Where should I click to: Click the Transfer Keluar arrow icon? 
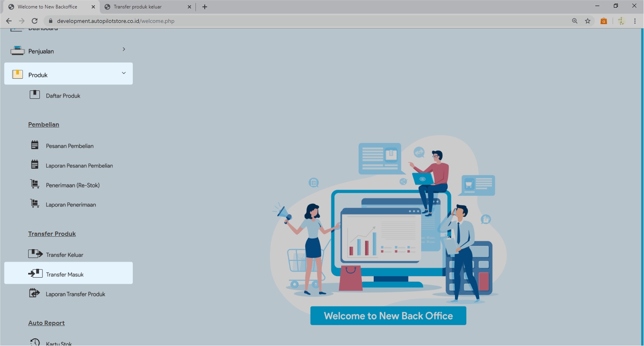35,254
